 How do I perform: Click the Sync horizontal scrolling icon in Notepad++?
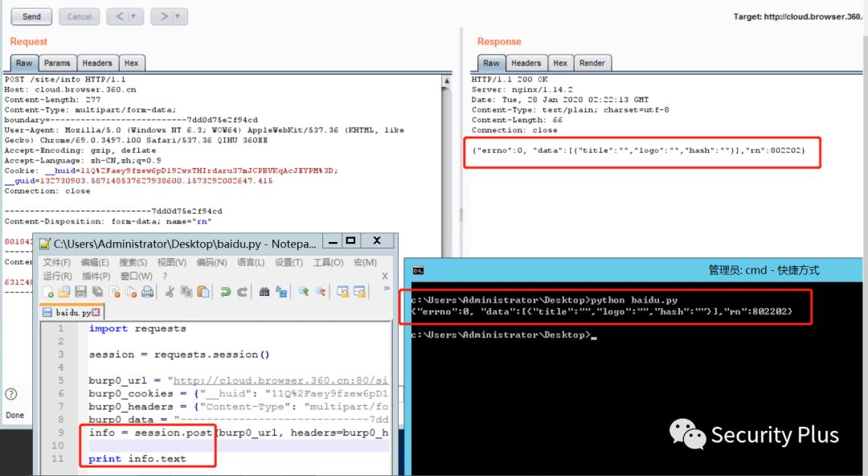(360, 292)
